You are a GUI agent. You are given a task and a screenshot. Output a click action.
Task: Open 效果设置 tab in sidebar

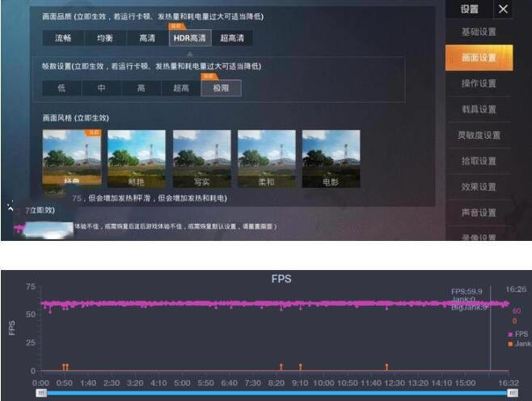coord(479,187)
